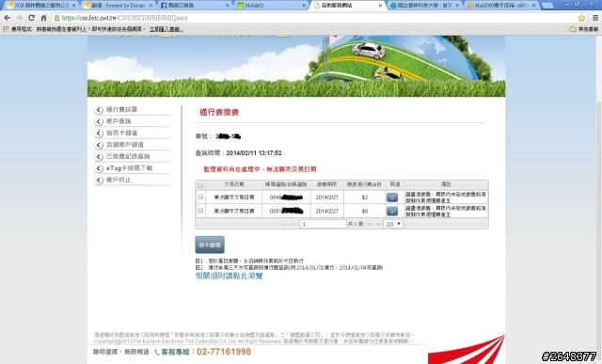Click the 繳費期限 column header
The width and height of the screenshot is (602, 364).
(326, 184)
